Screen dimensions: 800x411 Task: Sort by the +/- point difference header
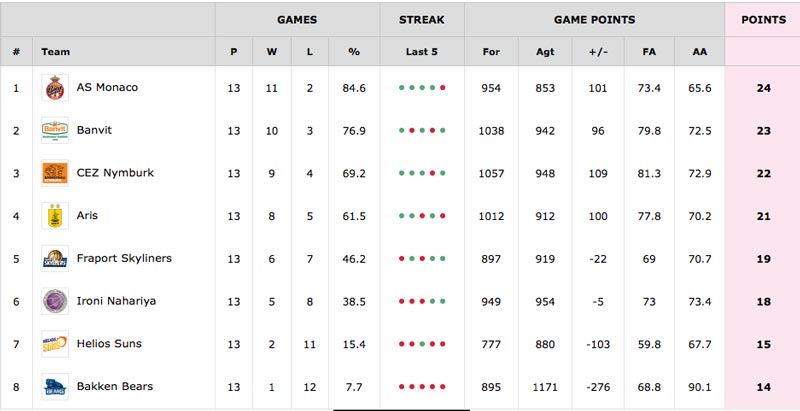pos(598,52)
